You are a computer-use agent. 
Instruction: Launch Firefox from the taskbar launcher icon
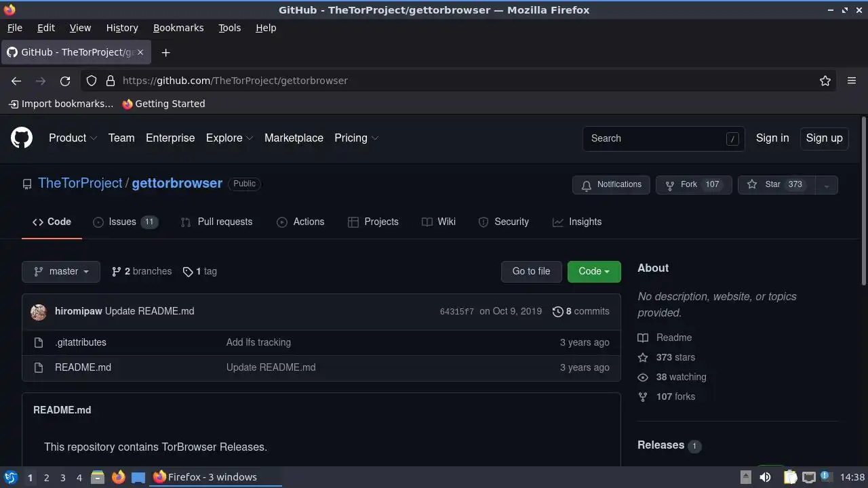pyautogui.click(x=118, y=477)
